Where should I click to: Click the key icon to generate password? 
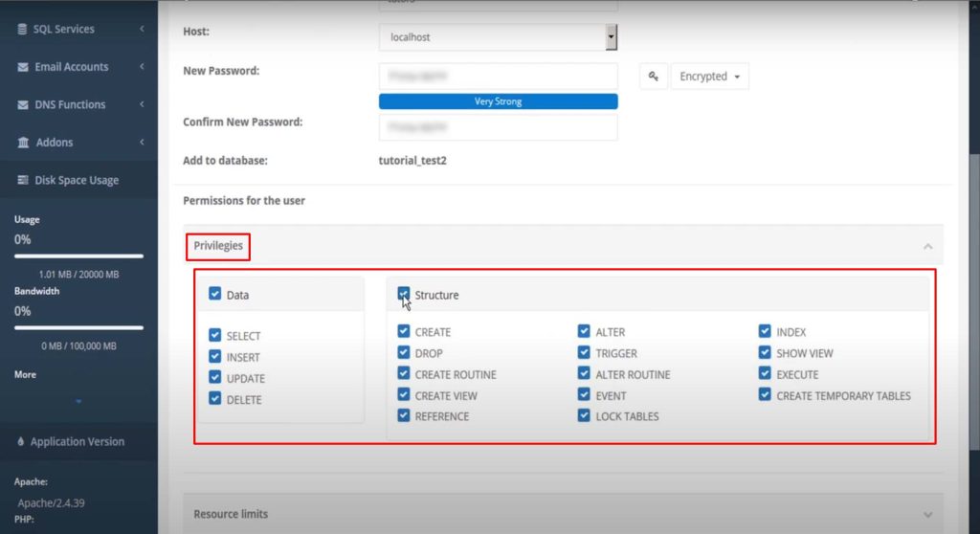click(653, 77)
